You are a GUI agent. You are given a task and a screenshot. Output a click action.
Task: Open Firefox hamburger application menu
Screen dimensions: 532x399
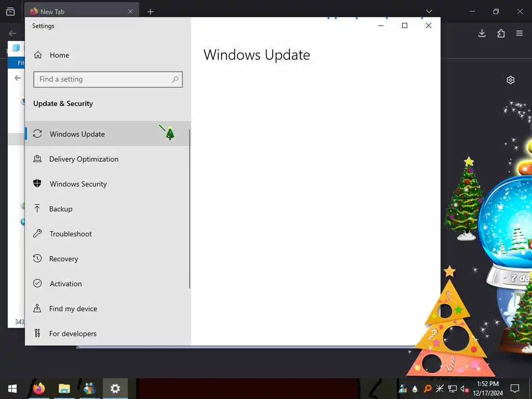[520, 33]
